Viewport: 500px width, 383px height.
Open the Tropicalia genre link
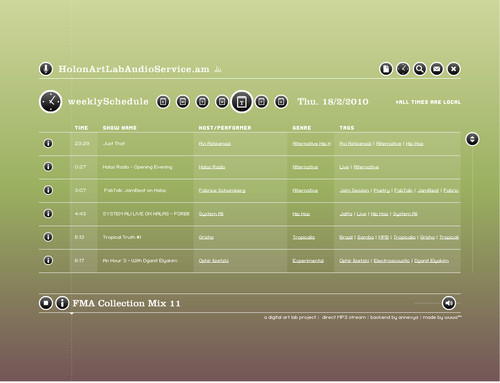(x=304, y=237)
